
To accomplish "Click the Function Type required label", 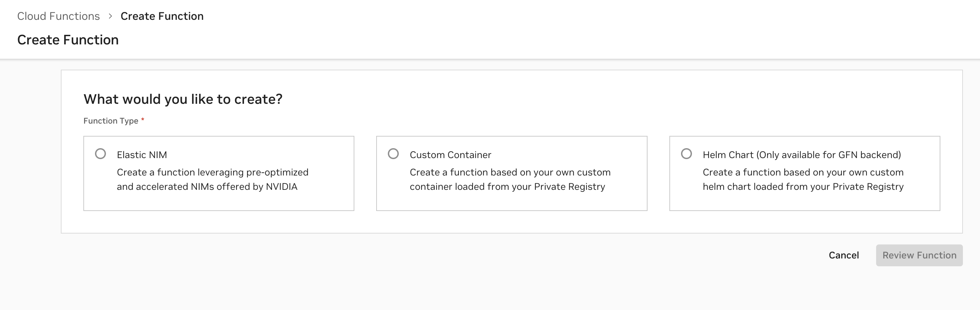I will [x=110, y=121].
